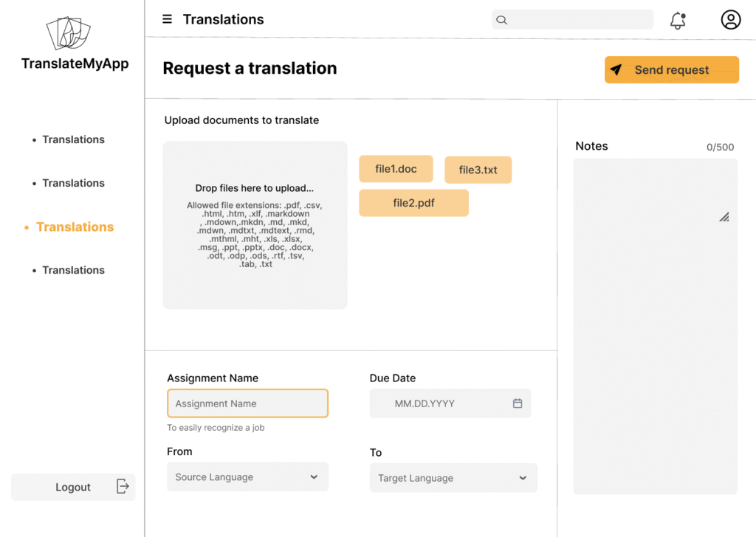This screenshot has width=756, height=537.
Task: Open the last Translations entry in sidebar
Action: point(73,270)
